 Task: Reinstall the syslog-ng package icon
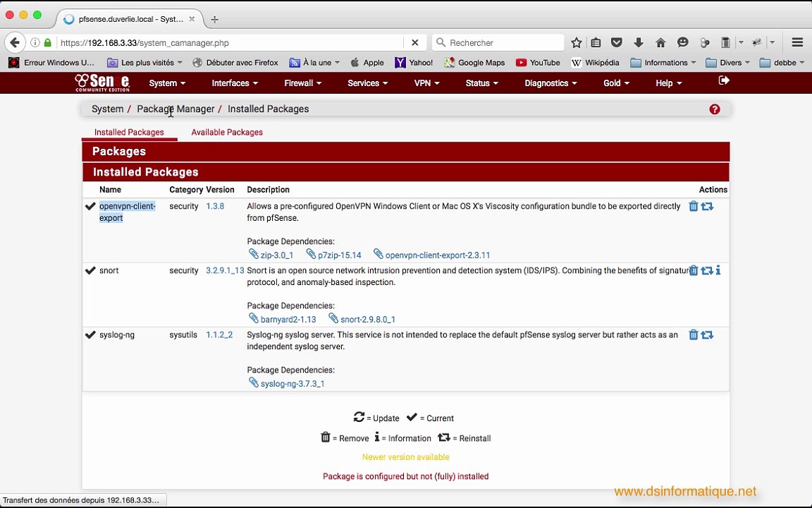[707, 335]
